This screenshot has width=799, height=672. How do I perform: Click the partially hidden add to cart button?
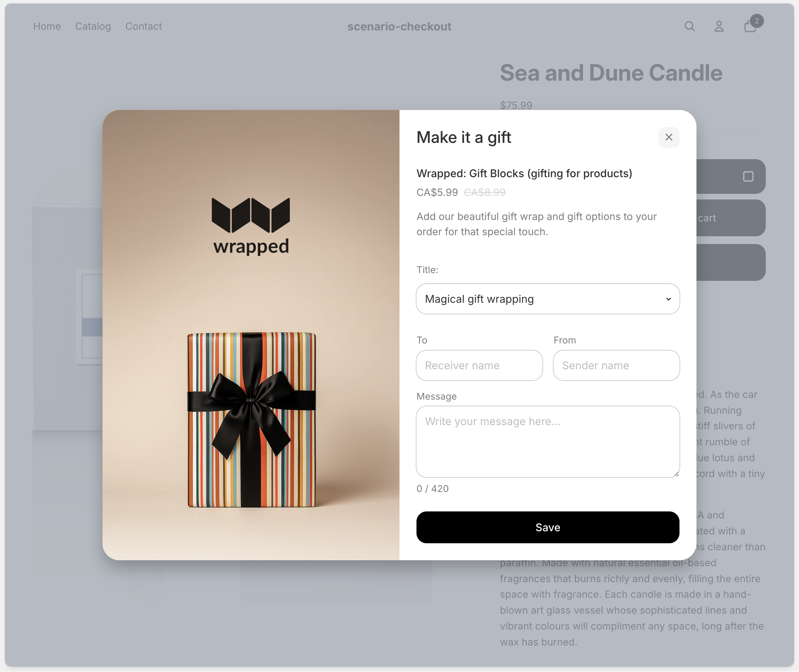pos(730,218)
